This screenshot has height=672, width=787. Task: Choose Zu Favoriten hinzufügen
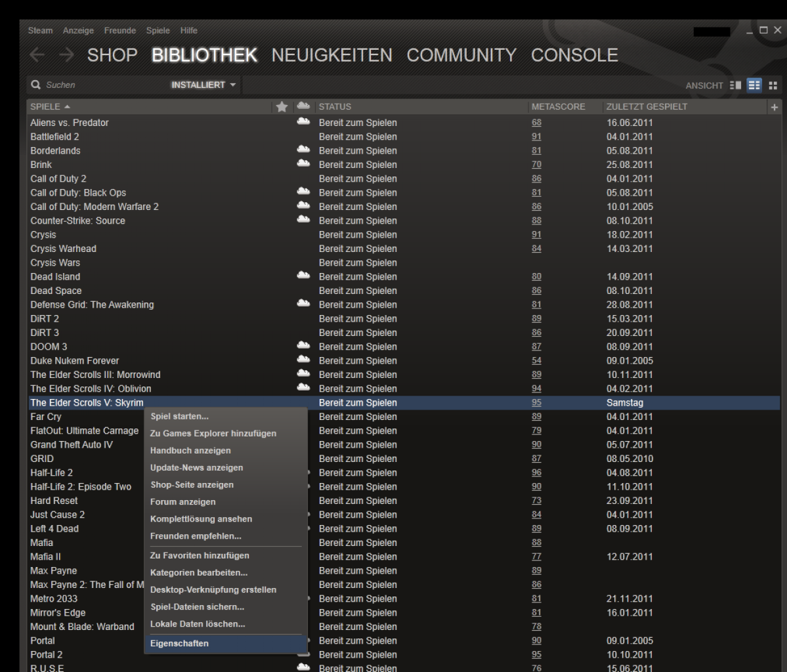coord(226,556)
